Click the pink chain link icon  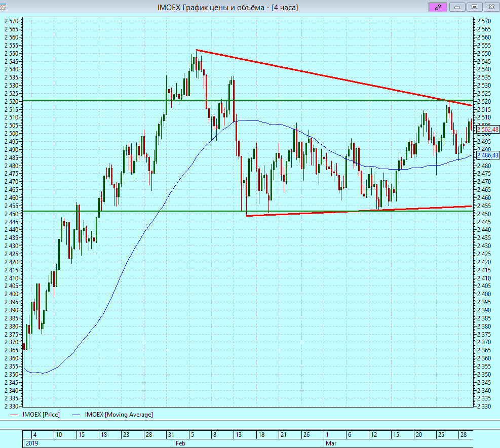(x=438, y=7)
